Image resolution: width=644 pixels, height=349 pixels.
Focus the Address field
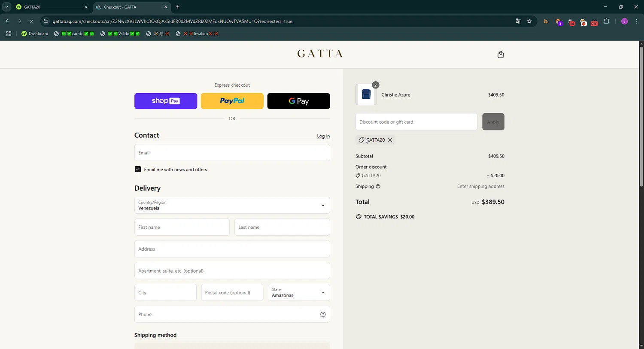point(232,249)
